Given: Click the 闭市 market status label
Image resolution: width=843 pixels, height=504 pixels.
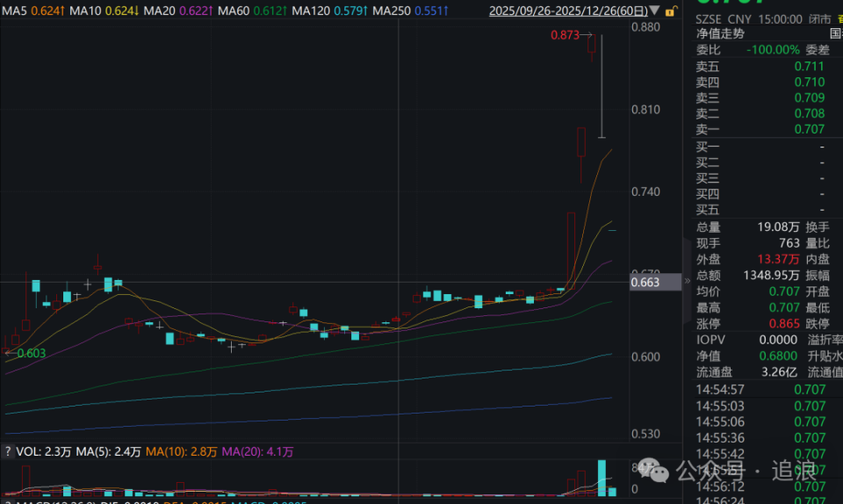Looking at the screenshot, I should tap(820, 18).
